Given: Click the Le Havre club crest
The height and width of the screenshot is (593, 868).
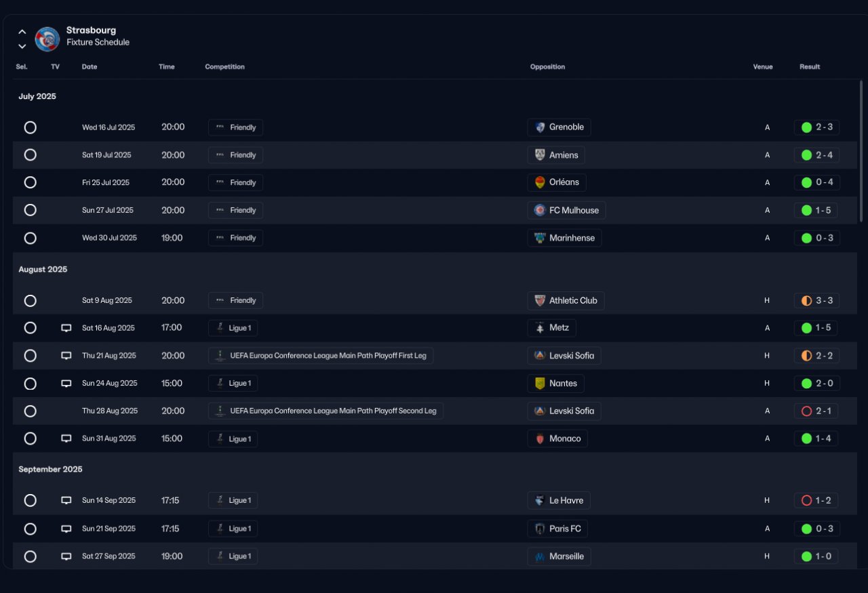Looking at the screenshot, I should pos(540,501).
